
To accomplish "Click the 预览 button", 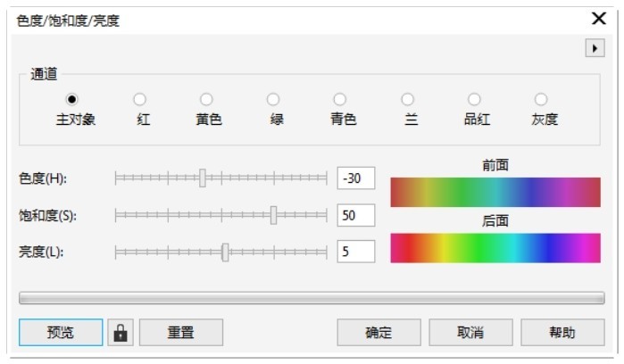I will coord(61,332).
